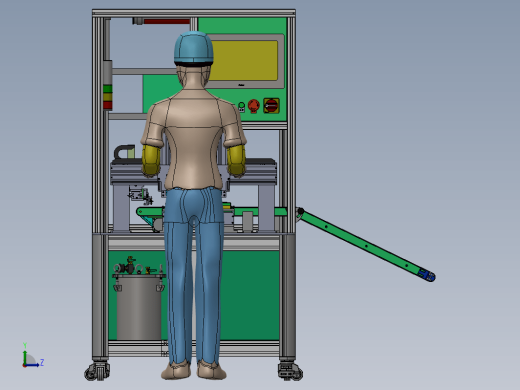520x390 pixels.
Task: Click the XYZ coordinate triad
Action: tap(32, 355)
